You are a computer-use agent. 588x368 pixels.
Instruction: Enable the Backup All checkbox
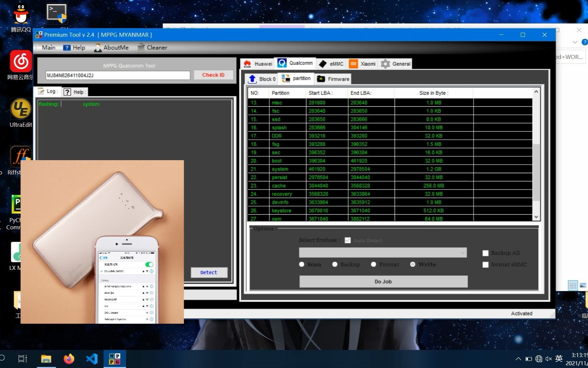[486, 253]
